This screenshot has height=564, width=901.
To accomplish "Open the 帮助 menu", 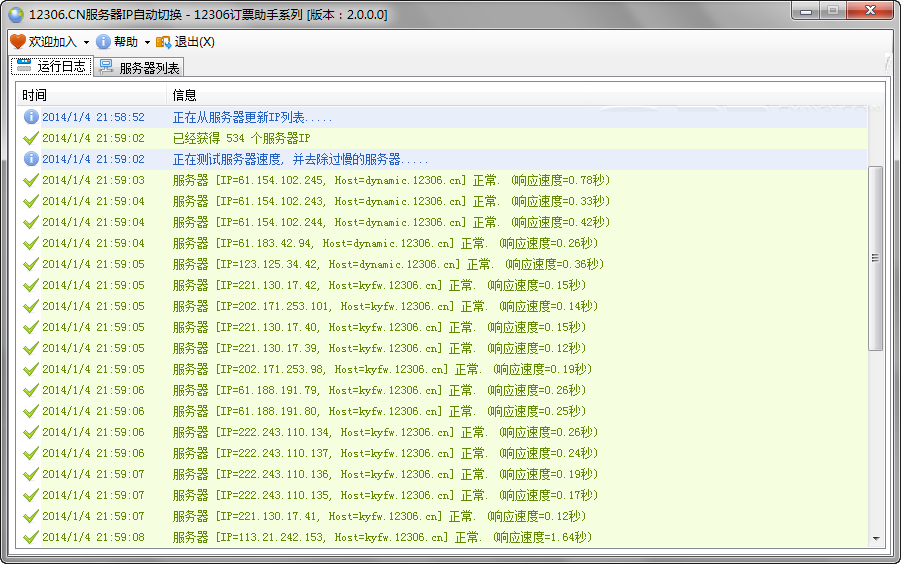I will pos(125,42).
